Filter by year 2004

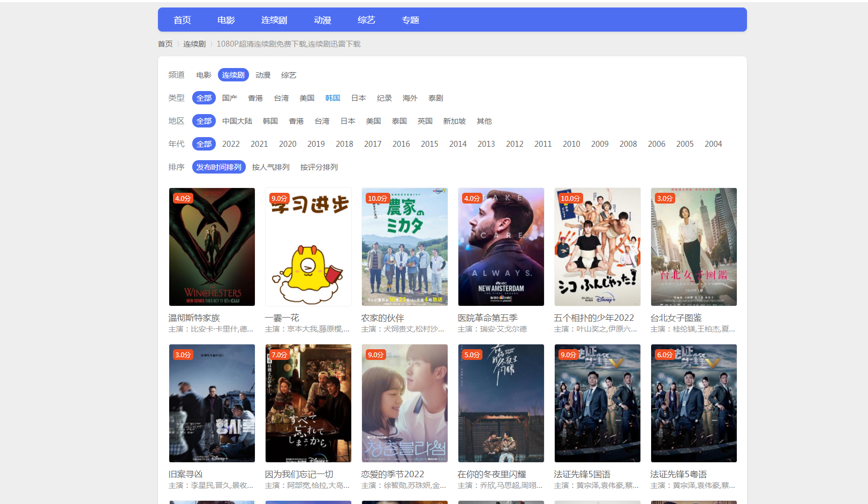tap(713, 144)
